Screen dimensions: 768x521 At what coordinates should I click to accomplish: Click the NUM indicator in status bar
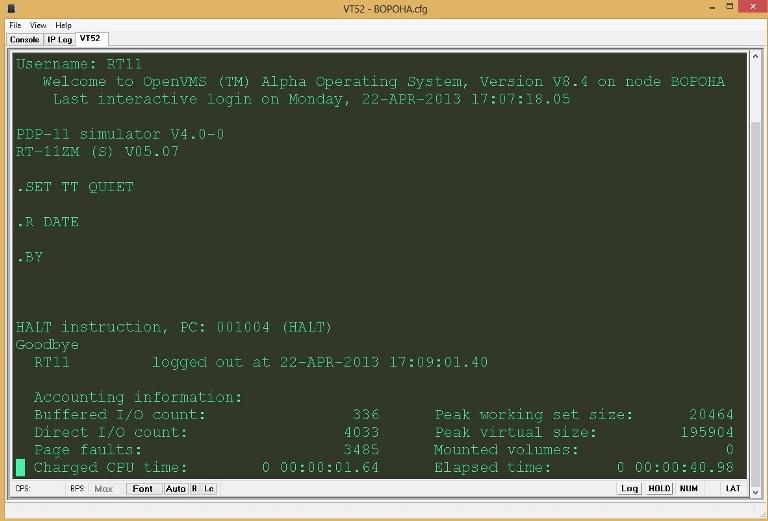pyautogui.click(x=688, y=489)
